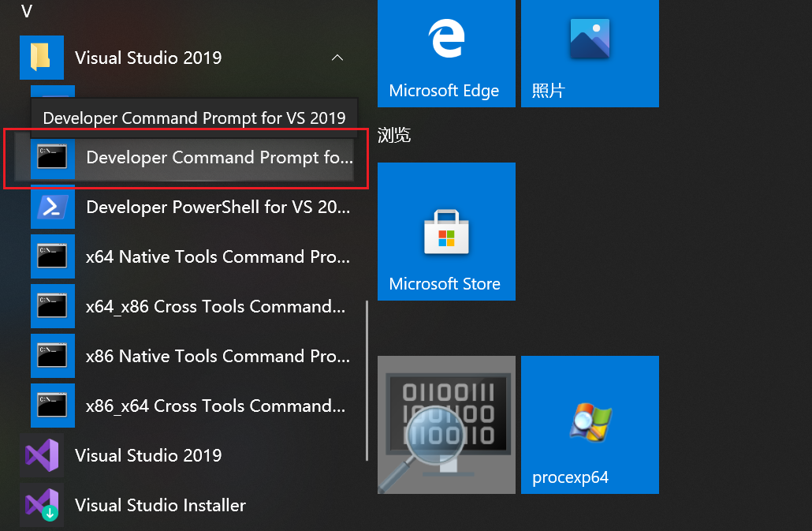Click the Developer Command Prompt tooltip text

point(193,118)
